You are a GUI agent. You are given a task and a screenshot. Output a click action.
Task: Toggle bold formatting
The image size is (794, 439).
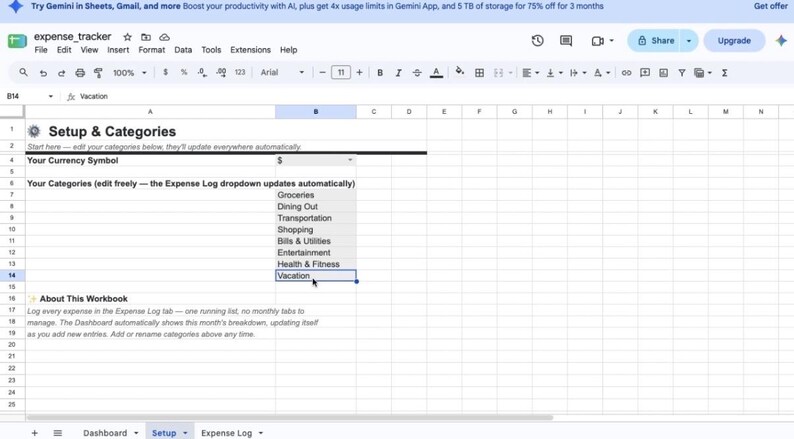click(380, 73)
